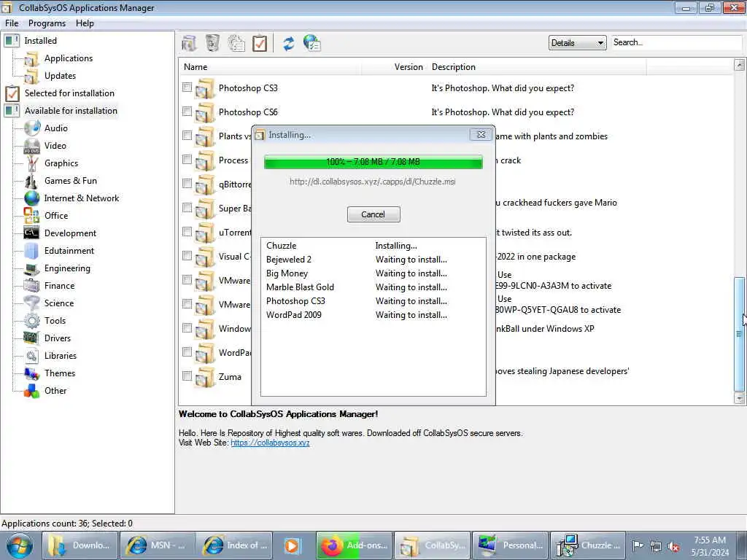Close the Installing dialog
The width and height of the screenshot is (747, 560).
click(x=481, y=135)
